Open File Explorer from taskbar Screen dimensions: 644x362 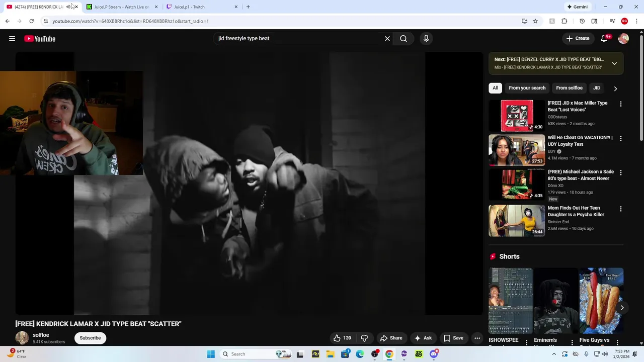coord(330,354)
